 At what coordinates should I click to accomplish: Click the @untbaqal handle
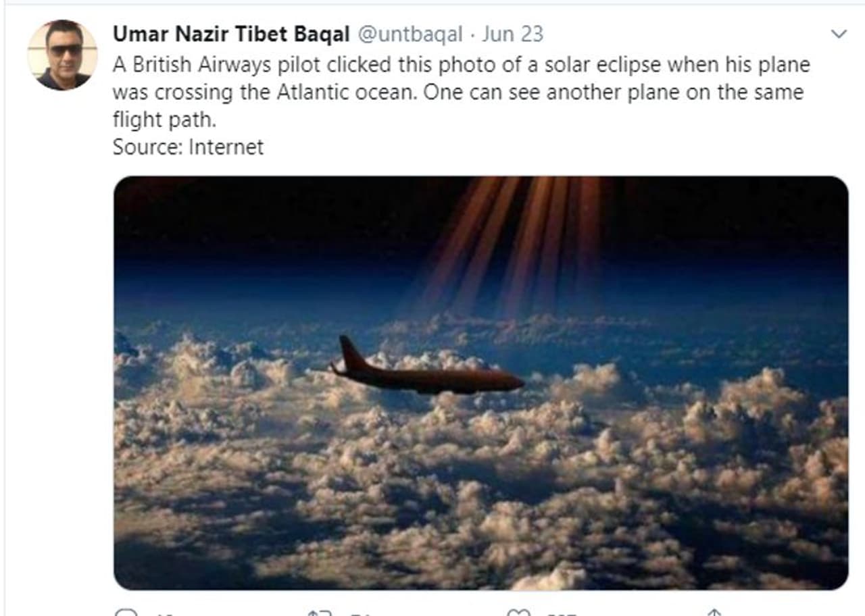point(410,34)
